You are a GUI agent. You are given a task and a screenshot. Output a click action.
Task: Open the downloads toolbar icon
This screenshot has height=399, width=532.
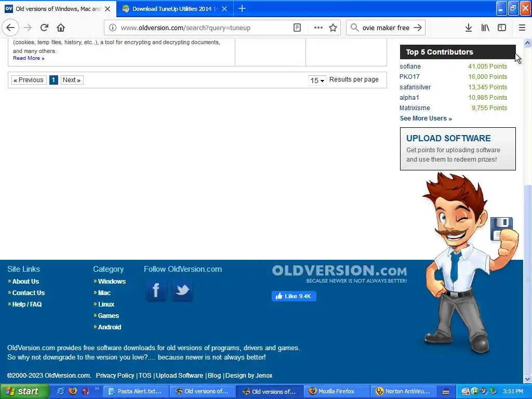pos(469,28)
